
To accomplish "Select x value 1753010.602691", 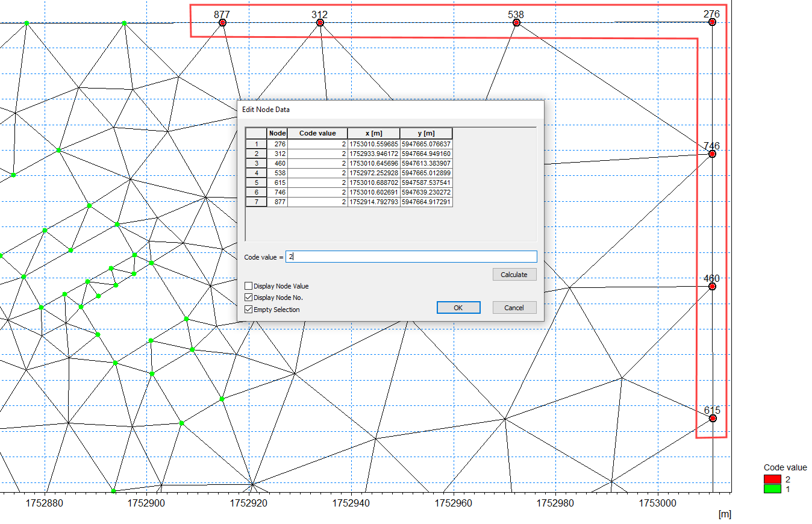I will point(373,193).
